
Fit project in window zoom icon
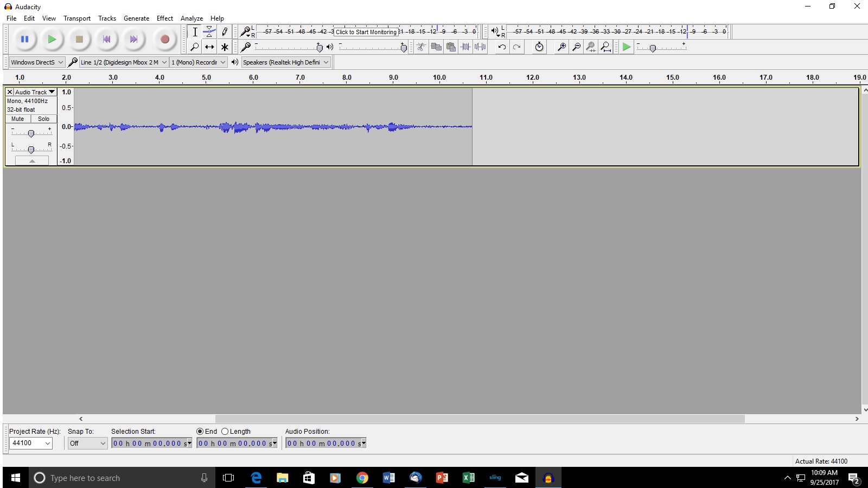click(x=605, y=47)
